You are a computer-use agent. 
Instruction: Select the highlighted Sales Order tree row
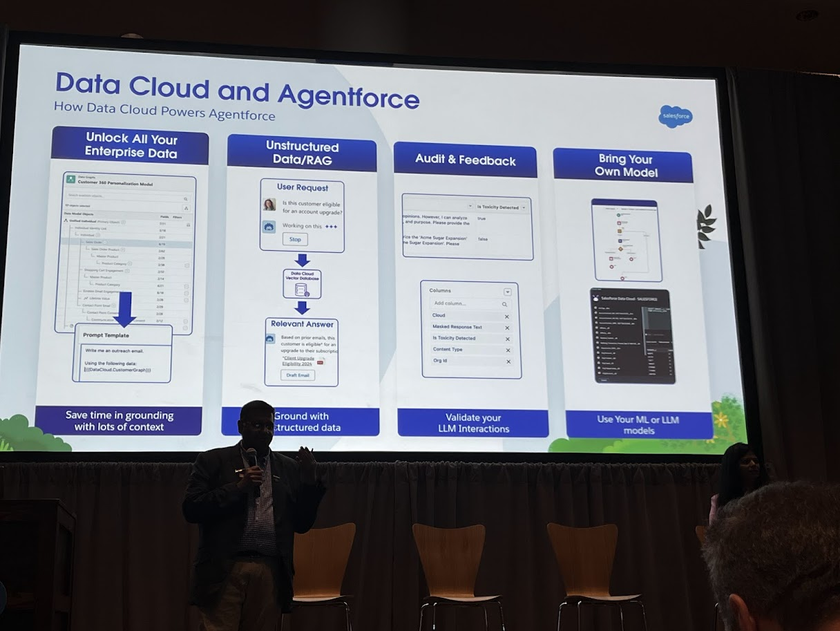[126, 243]
